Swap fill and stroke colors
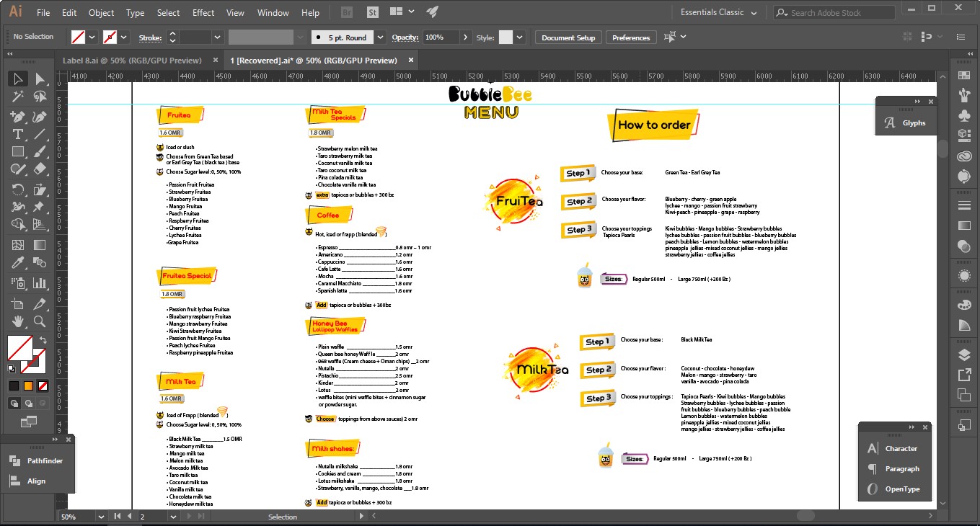Screen dimensions: 980x526 (43, 340)
